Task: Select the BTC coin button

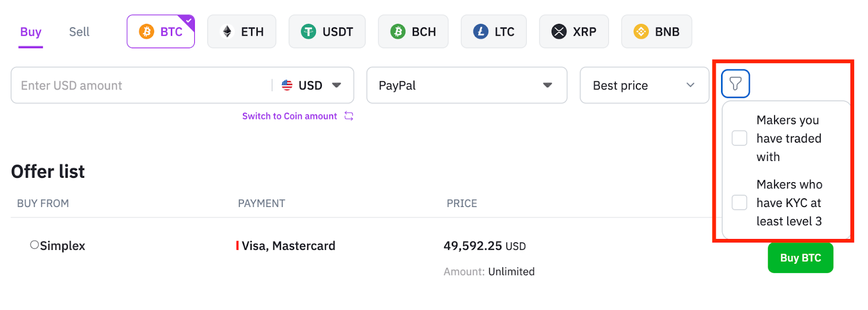Action: (x=161, y=31)
